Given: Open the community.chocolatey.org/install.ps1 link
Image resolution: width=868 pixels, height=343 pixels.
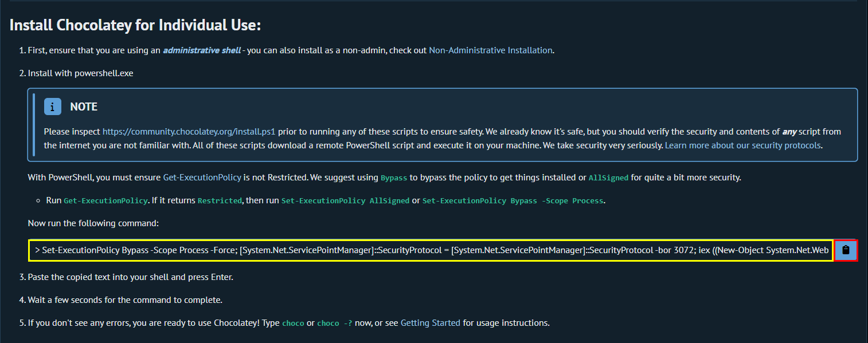Looking at the screenshot, I should coord(189,131).
